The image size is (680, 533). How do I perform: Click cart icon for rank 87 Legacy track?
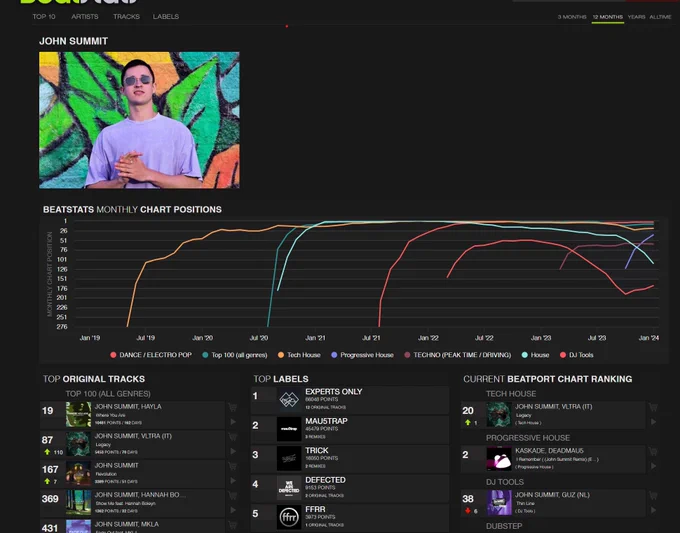pyautogui.click(x=233, y=437)
